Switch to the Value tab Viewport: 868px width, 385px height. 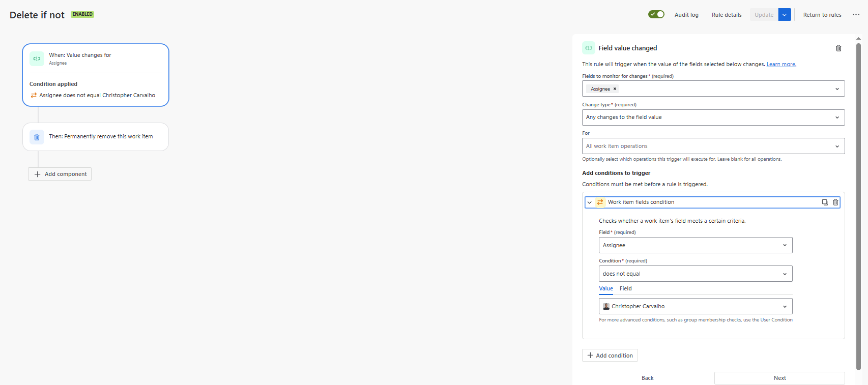606,289
